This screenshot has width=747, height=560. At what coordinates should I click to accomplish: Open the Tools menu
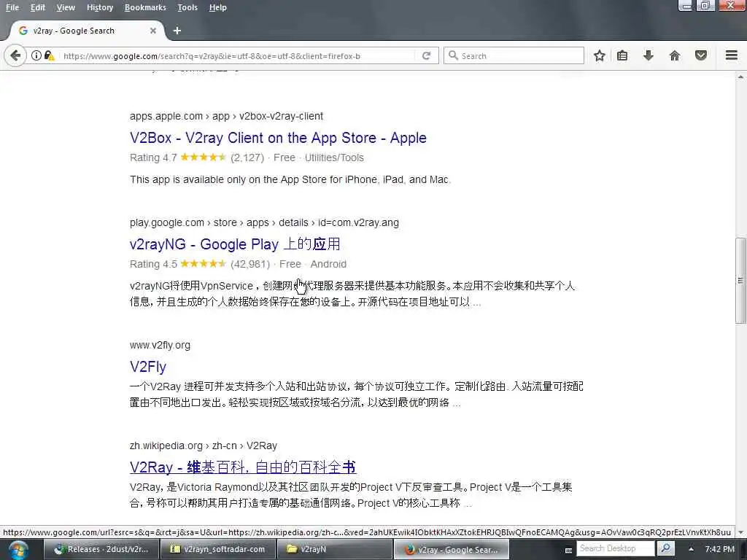pyautogui.click(x=187, y=7)
